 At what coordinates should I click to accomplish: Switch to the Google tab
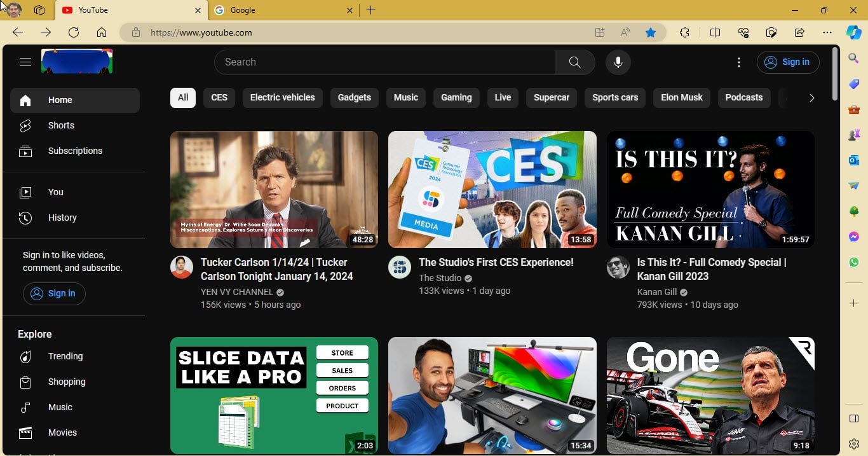pyautogui.click(x=284, y=10)
